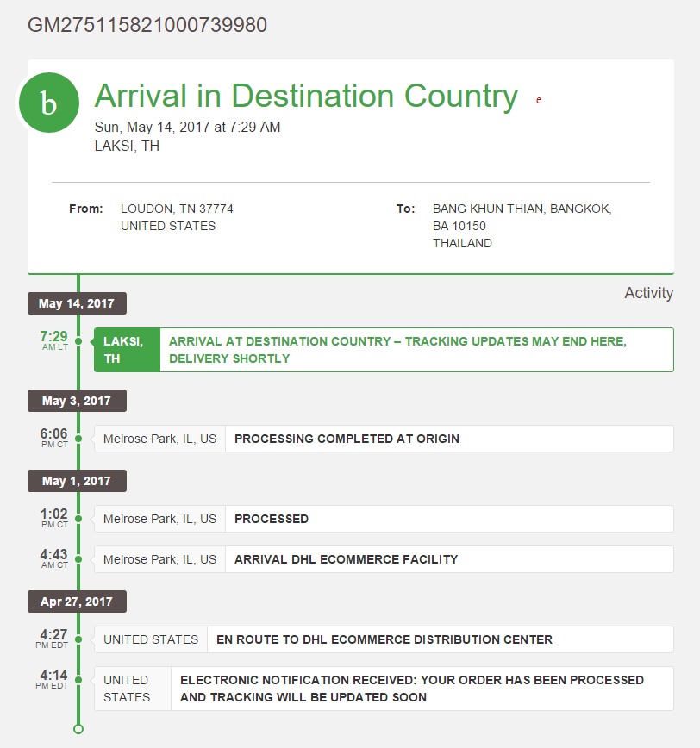Click the green circular b status icon
The height and width of the screenshot is (748, 700).
(49, 103)
